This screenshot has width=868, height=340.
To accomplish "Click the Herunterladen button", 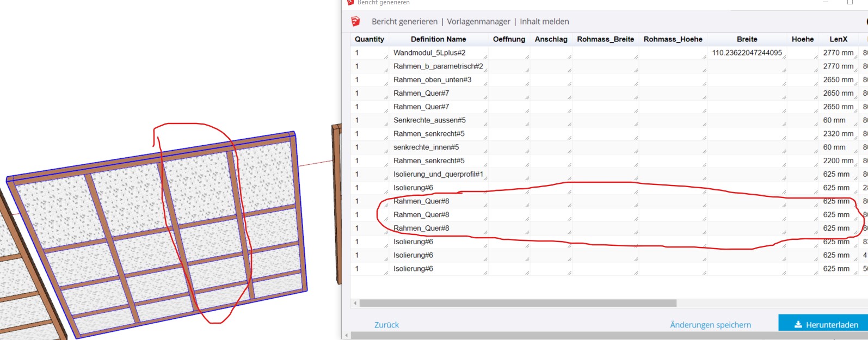I will pos(826,325).
